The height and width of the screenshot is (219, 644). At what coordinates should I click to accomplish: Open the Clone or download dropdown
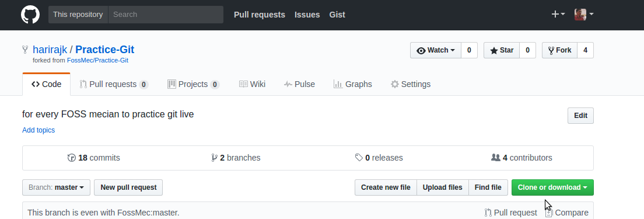click(x=552, y=187)
